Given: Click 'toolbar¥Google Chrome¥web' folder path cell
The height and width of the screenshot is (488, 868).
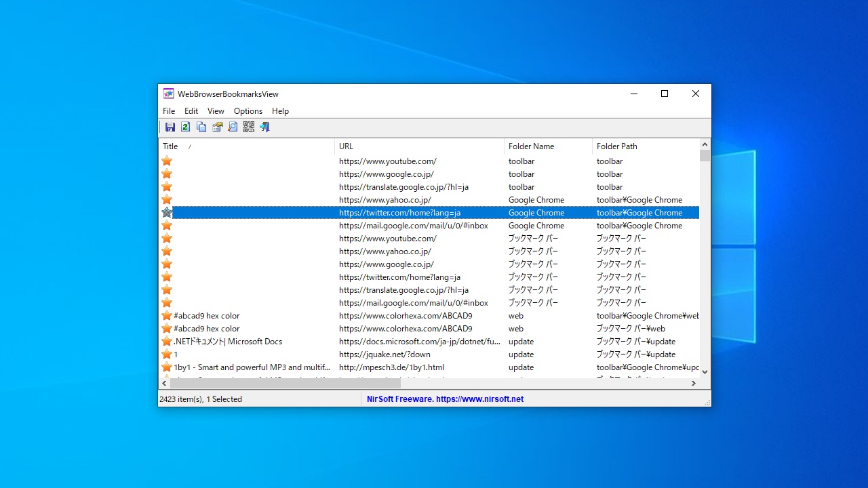Looking at the screenshot, I should (648, 316).
